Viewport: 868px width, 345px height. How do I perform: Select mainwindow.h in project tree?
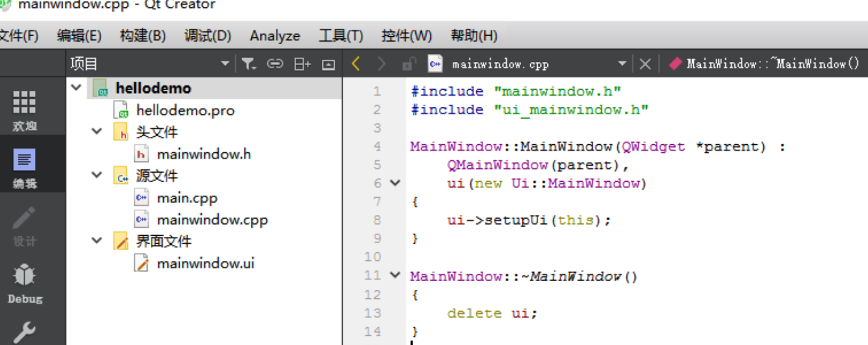pos(204,154)
